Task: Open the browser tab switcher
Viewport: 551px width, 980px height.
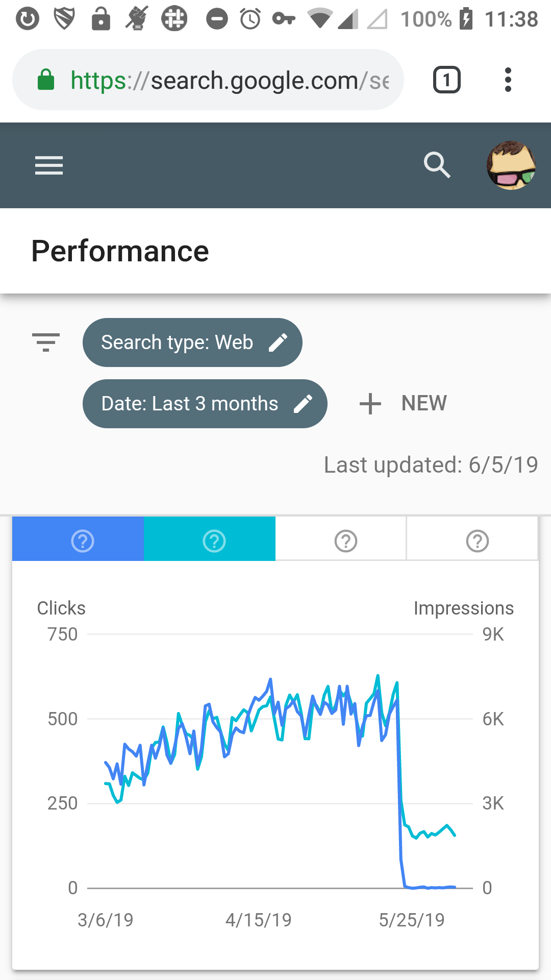Action: pyautogui.click(x=447, y=80)
